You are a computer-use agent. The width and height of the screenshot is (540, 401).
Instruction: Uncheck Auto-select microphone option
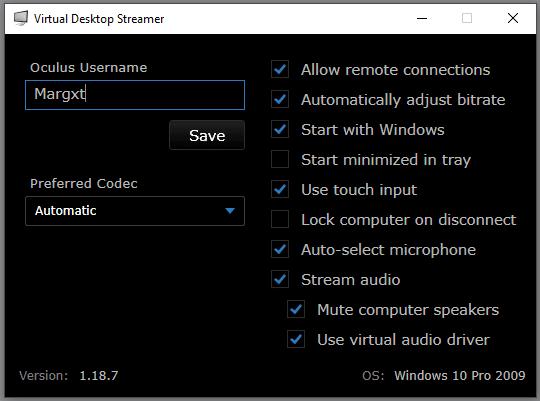point(280,249)
